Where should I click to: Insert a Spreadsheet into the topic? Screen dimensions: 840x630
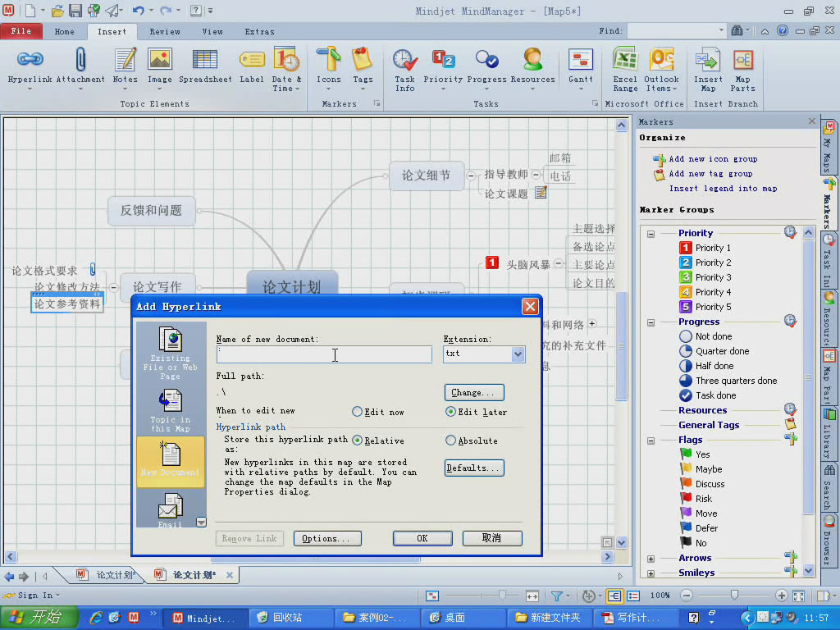click(205, 59)
